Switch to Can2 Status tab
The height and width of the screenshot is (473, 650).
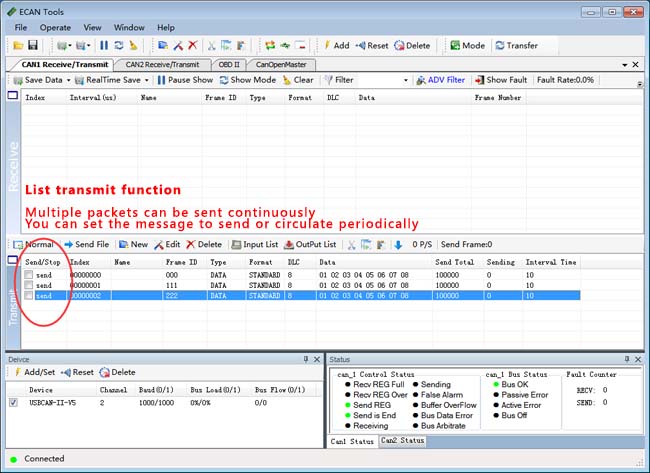(401, 441)
